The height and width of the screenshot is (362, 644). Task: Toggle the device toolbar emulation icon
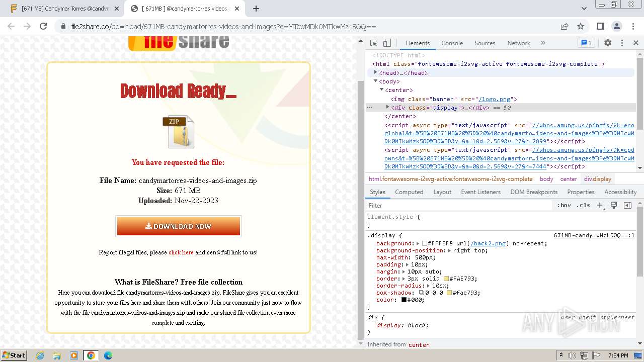[387, 43]
